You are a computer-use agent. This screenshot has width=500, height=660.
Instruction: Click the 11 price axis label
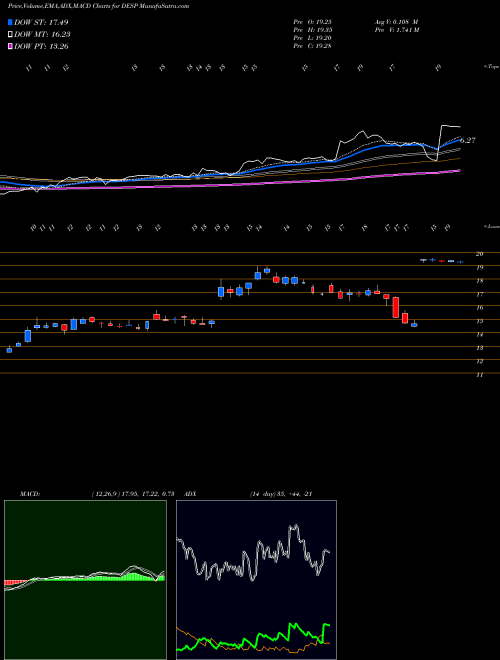[x=479, y=375]
